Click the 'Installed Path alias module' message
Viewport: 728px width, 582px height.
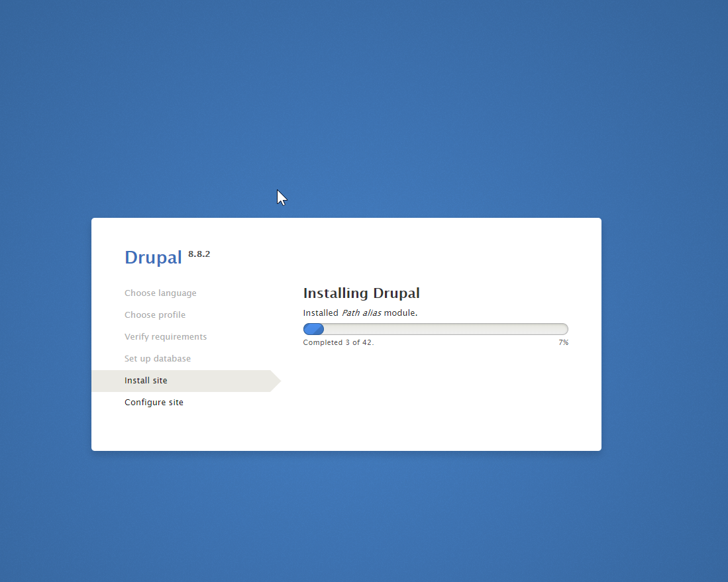[360, 313]
